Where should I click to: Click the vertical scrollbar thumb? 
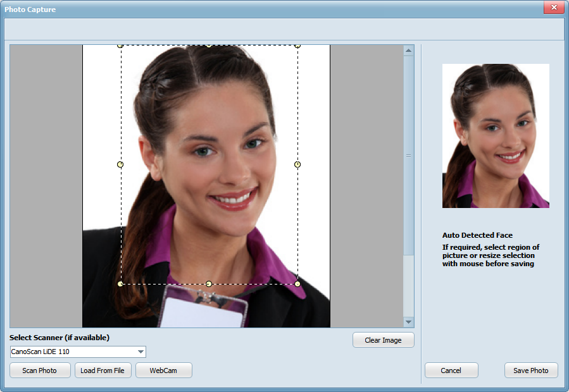[408, 155]
